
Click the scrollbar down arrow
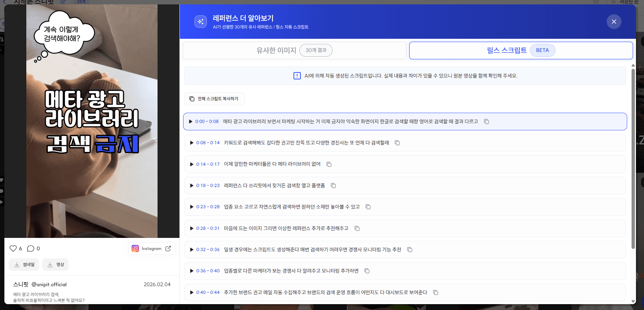click(633, 302)
